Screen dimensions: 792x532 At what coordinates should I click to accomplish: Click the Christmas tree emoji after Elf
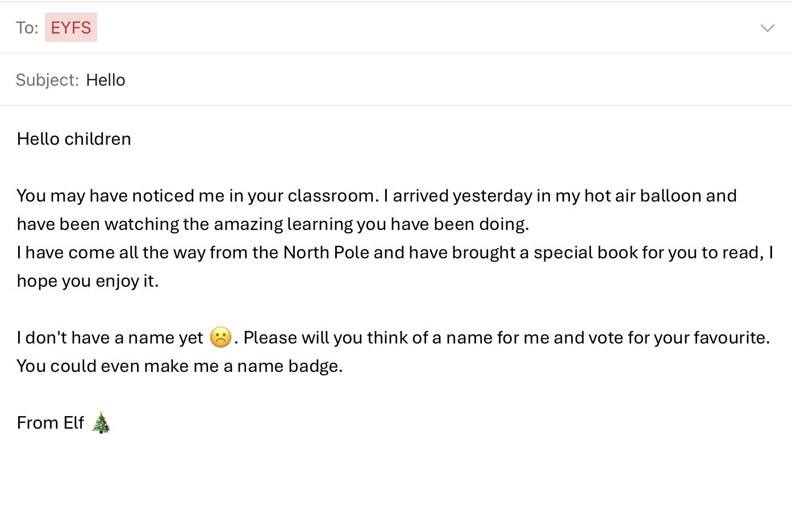tap(101, 422)
